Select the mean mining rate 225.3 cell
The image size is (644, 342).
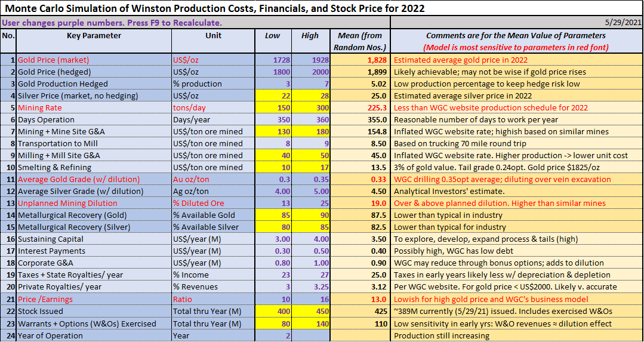360,107
